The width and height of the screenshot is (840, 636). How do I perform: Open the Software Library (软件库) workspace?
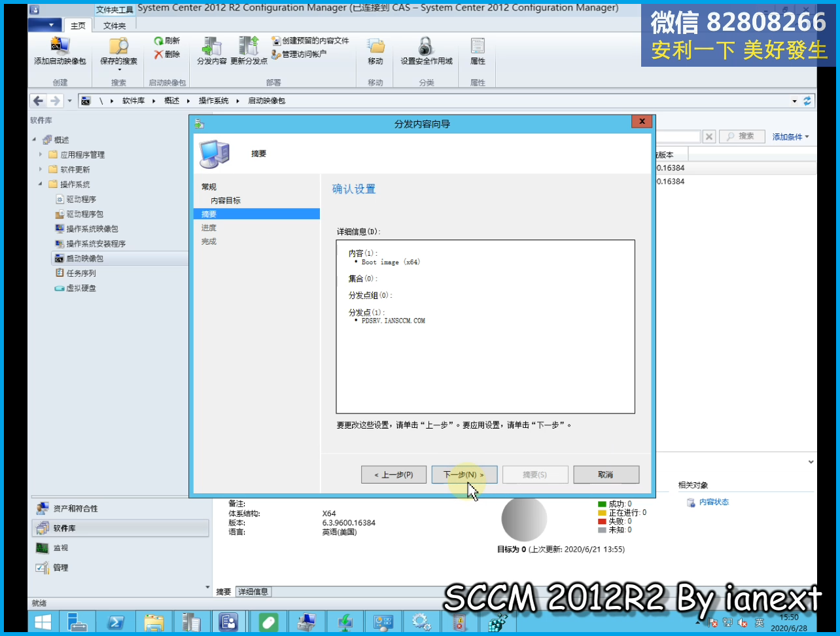(x=120, y=528)
